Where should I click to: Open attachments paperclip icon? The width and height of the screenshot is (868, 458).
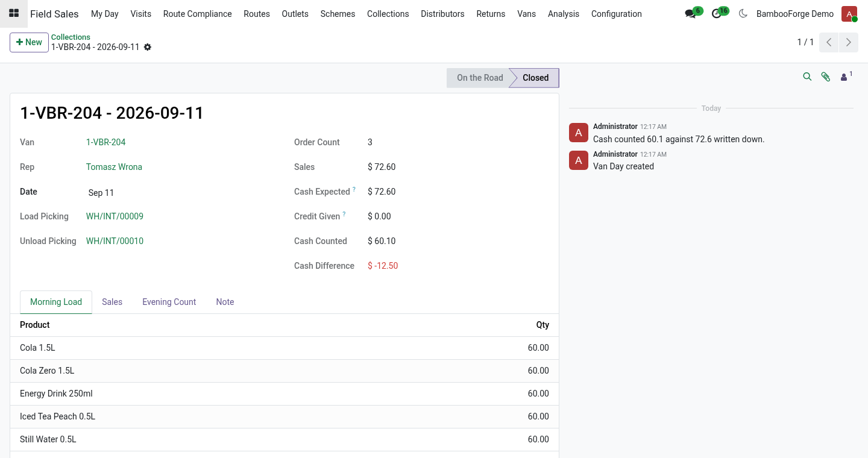826,77
